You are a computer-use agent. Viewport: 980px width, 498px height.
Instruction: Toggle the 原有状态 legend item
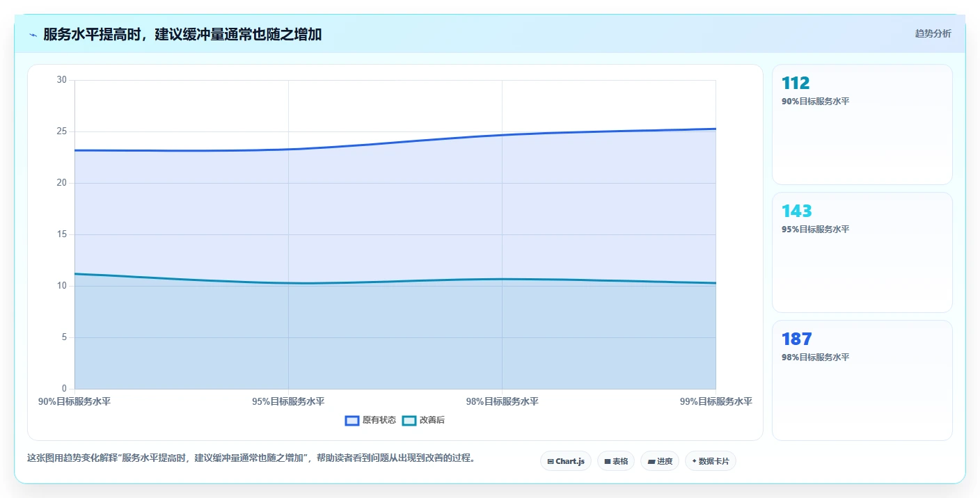(371, 420)
